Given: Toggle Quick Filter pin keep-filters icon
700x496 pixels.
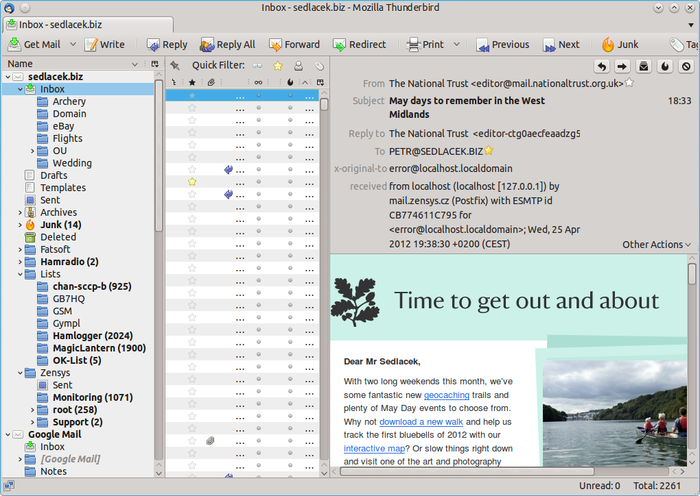Looking at the screenshot, I should 175,66.
